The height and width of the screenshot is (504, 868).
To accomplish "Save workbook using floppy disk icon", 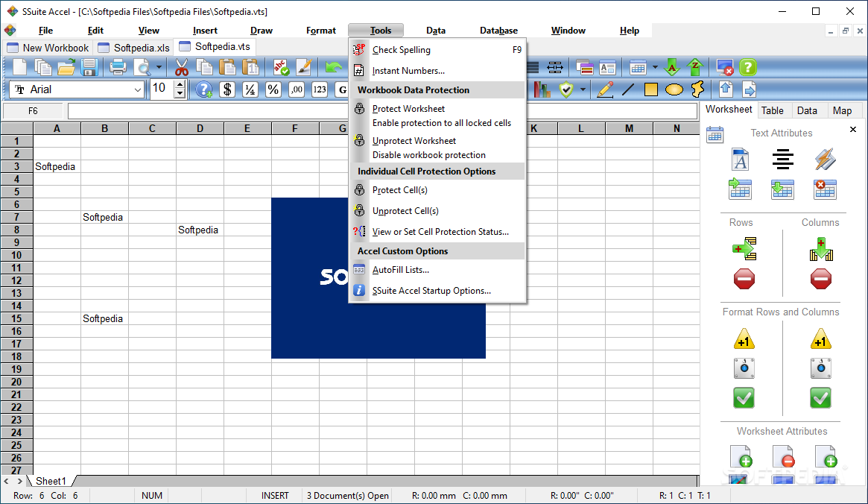I will [x=89, y=68].
